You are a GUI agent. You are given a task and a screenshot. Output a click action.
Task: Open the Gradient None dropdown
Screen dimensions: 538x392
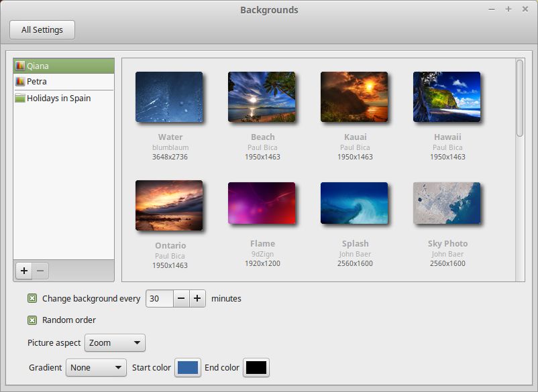point(96,367)
